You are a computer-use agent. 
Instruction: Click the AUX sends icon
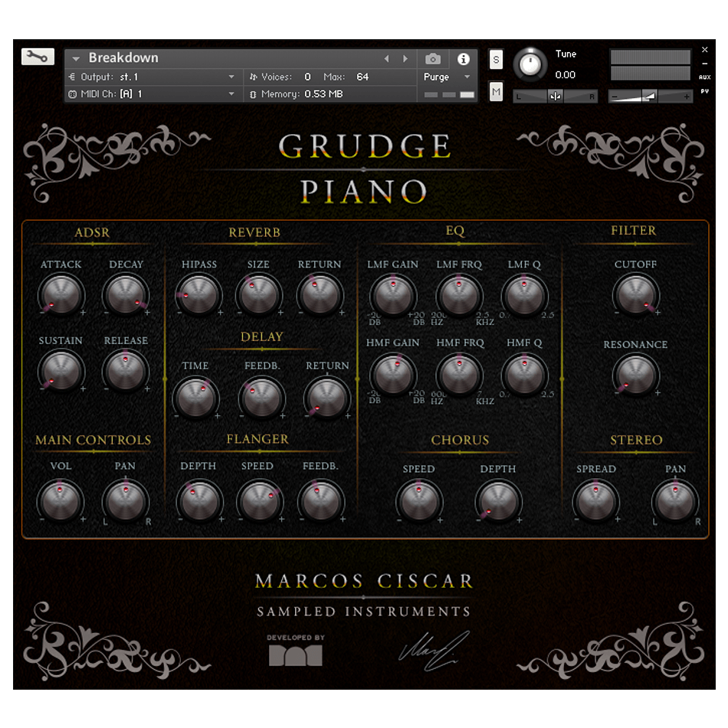704,77
